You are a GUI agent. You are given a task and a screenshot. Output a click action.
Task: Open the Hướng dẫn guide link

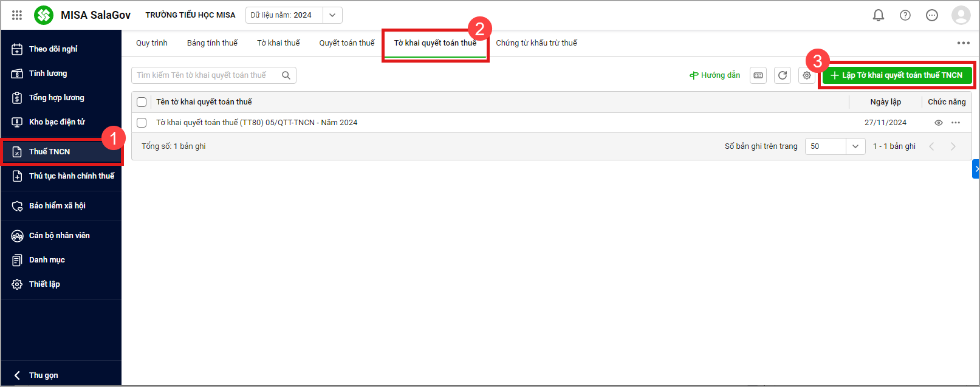point(714,75)
